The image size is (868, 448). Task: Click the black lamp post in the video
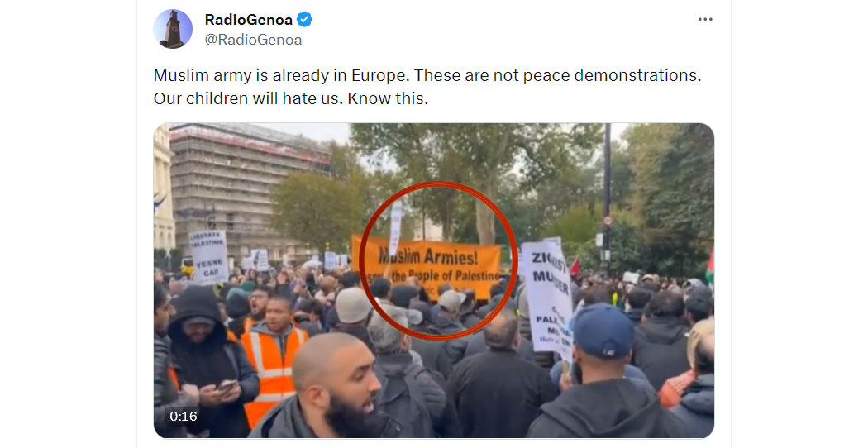tap(608, 198)
